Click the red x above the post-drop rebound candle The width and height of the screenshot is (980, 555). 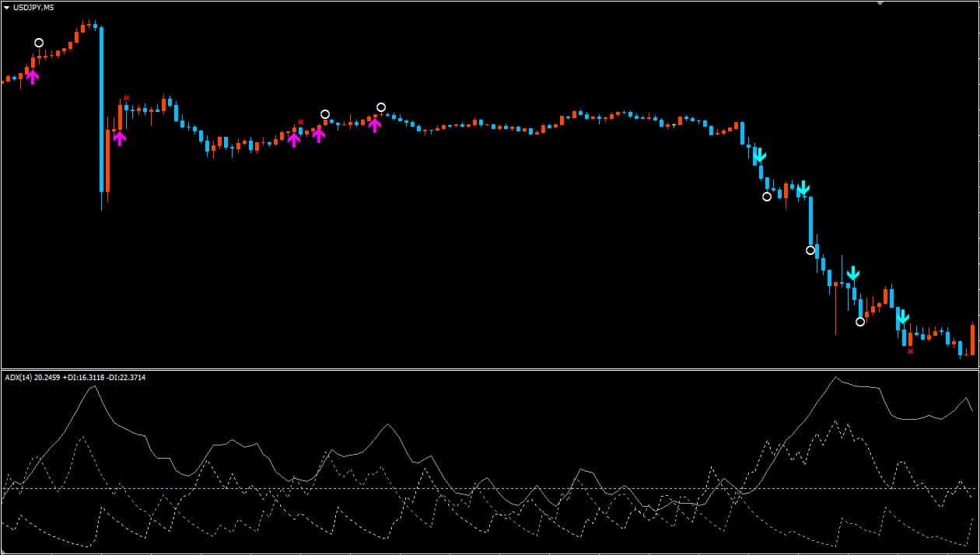coord(127,98)
